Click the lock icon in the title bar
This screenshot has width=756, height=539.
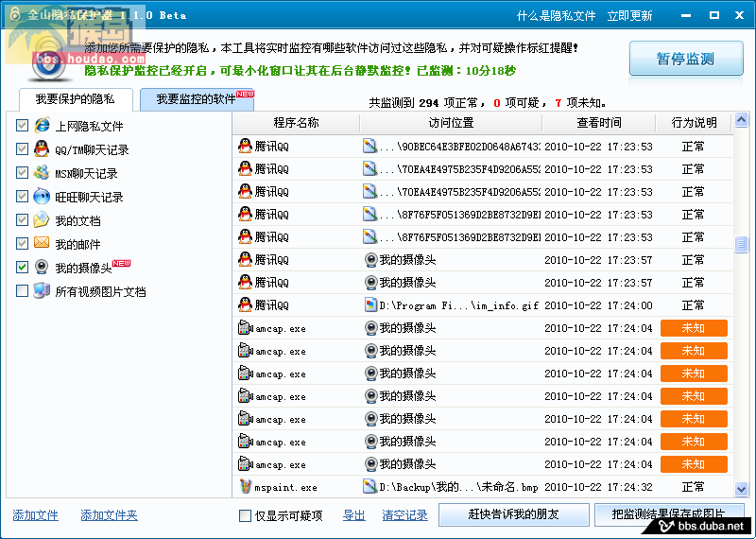15,14
